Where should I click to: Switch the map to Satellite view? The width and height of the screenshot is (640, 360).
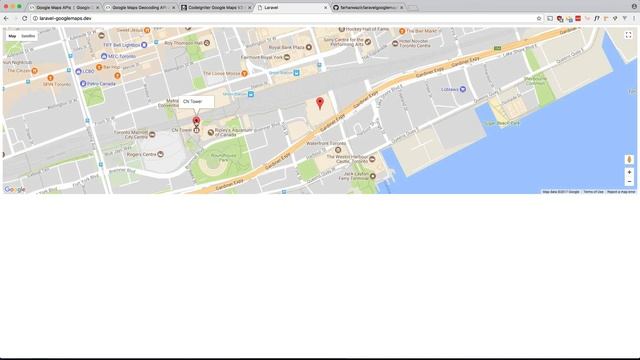28,36
